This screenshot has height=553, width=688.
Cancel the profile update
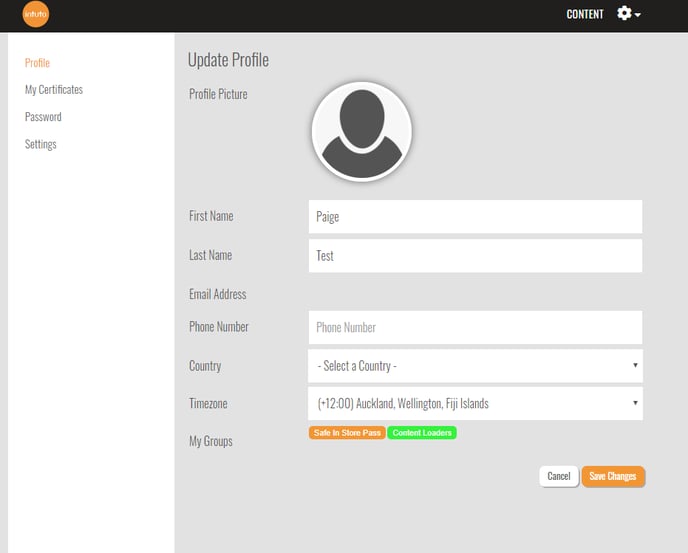pos(559,476)
